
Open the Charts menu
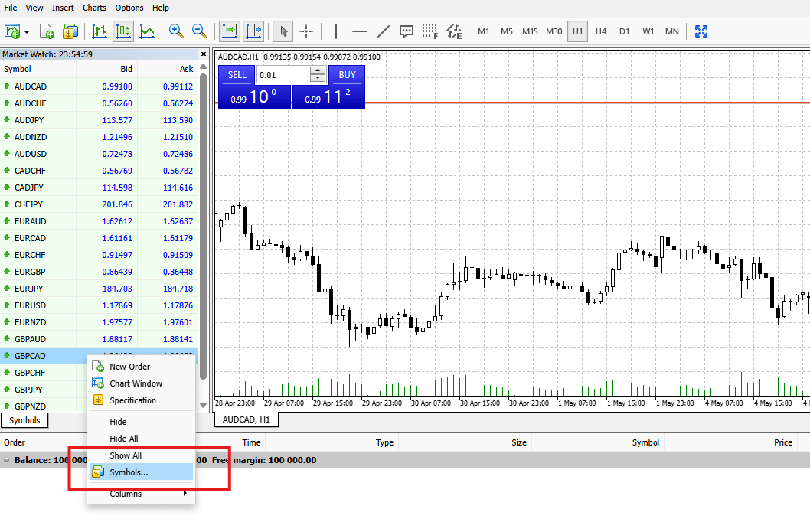[x=94, y=8]
